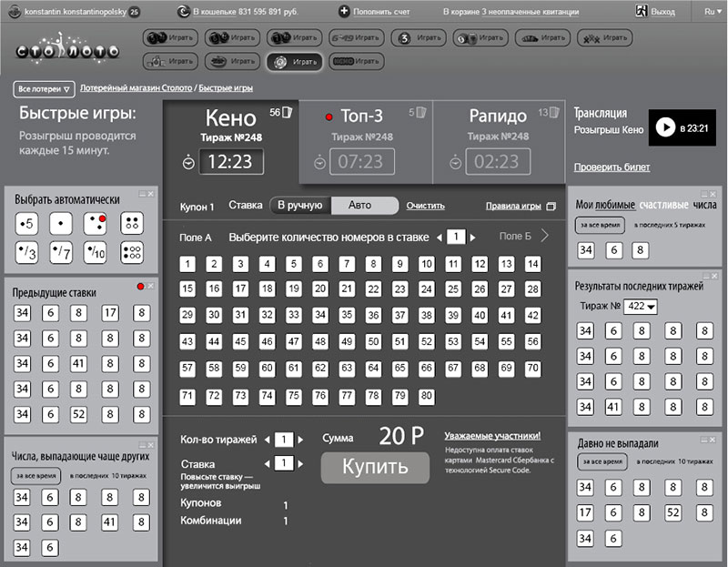Image resolution: width=728 pixels, height=567 pixels.
Task: Toggle 'за все время' in favorite numbers panel
Action: 599,225
